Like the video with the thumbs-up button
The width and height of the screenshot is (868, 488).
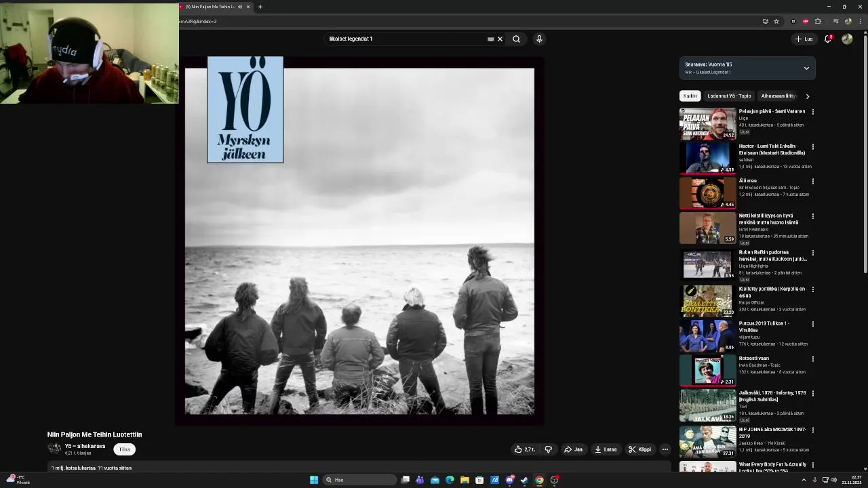point(525,449)
